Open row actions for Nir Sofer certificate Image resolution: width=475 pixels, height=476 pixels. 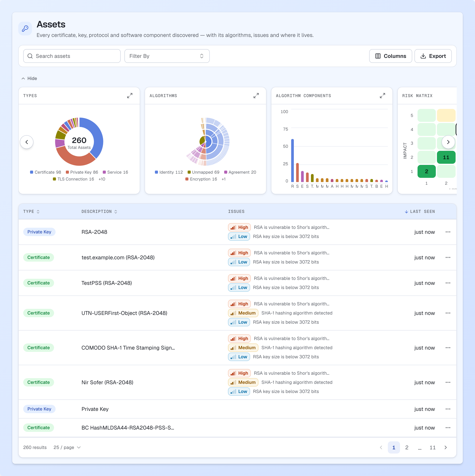(448, 382)
